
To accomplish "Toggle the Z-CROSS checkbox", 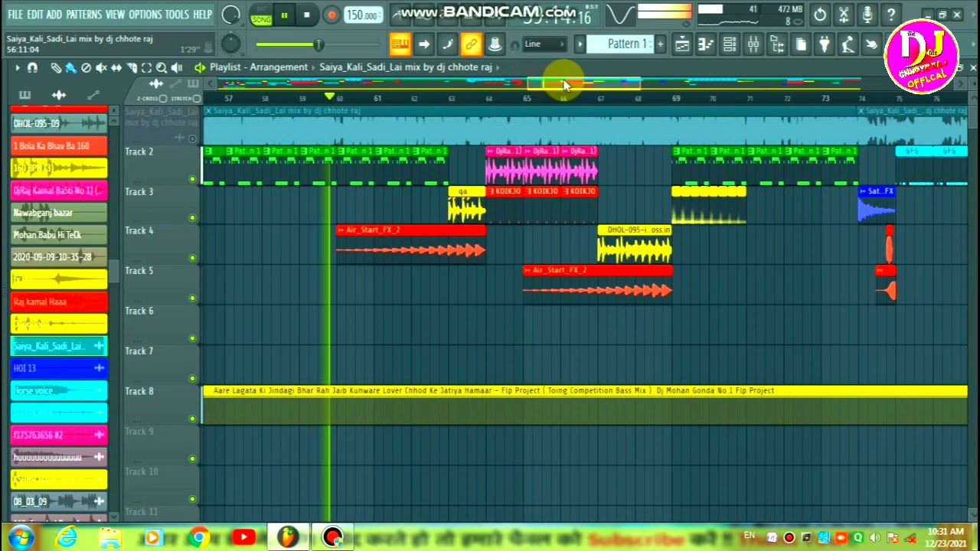I will [x=162, y=99].
